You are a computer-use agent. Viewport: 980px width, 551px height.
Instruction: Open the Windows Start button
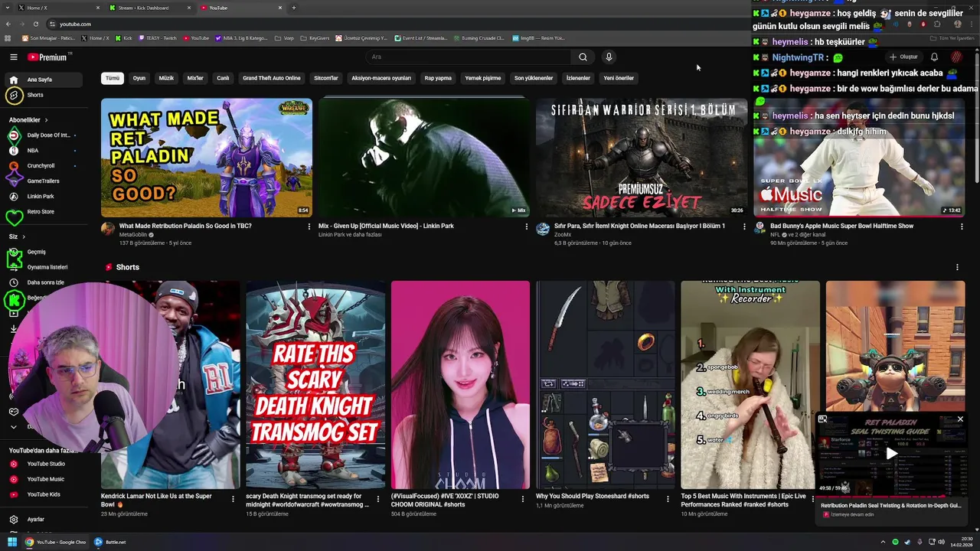tap(12, 542)
